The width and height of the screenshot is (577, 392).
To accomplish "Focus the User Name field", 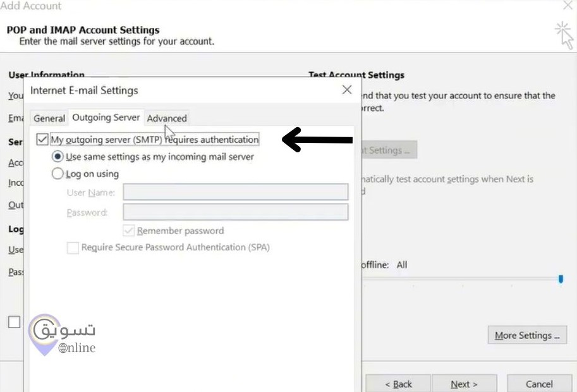I will (236, 192).
